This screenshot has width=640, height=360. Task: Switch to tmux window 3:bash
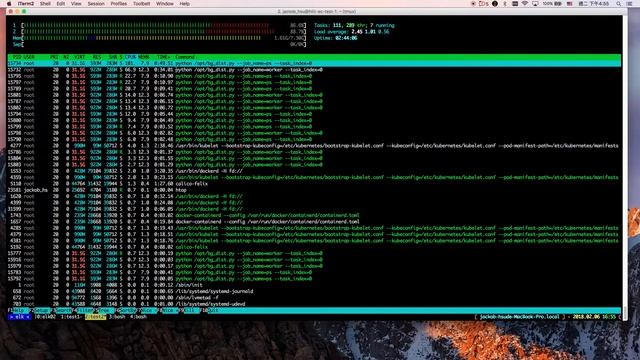117,317
